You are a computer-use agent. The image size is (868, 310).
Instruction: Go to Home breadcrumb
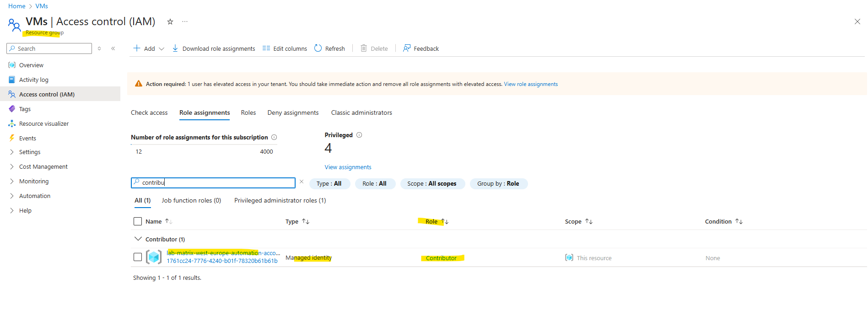click(x=17, y=6)
